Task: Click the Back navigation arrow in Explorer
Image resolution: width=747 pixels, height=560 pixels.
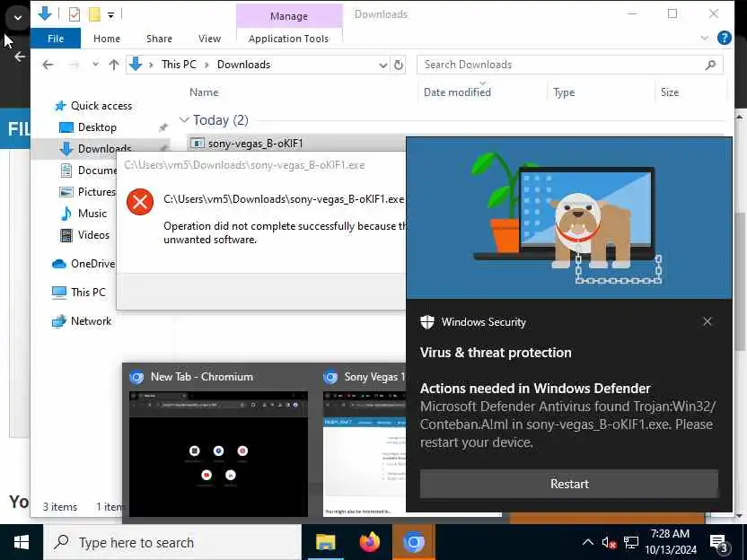Action: pyautogui.click(x=48, y=65)
